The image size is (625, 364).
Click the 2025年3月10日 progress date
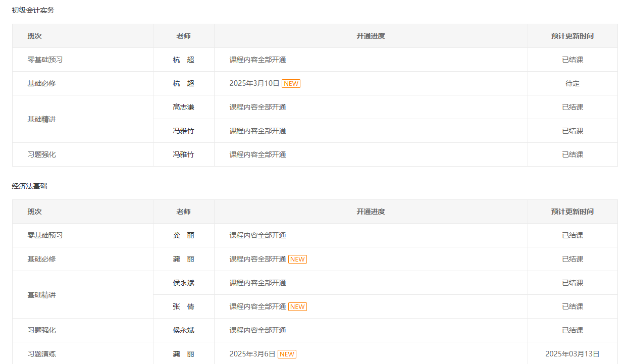tap(254, 83)
